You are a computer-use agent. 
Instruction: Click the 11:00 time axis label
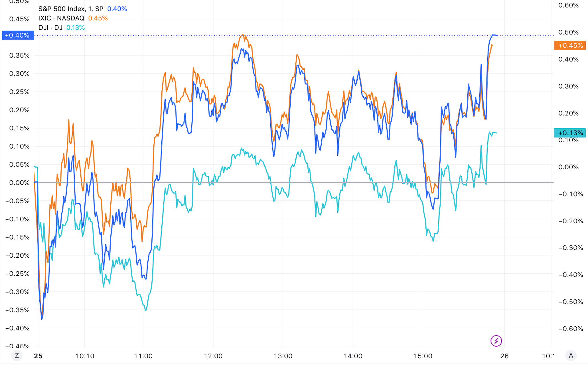(143, 356)
